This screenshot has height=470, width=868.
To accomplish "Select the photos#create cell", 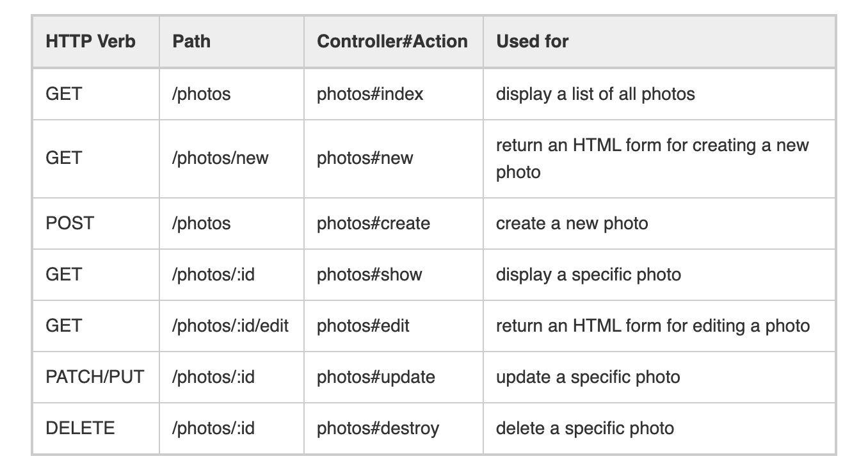I will [373, 223].
